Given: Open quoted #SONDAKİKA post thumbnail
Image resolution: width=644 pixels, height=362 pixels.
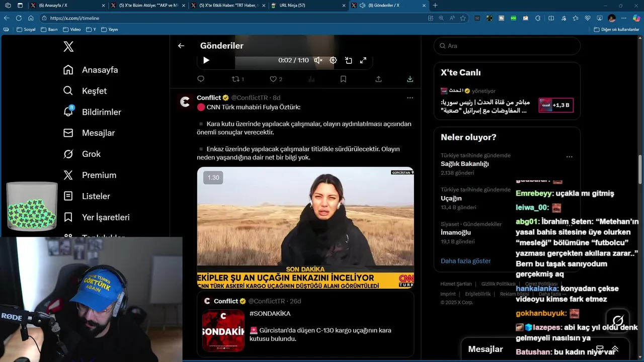Looking at the screenshot, I should [223, 330].
